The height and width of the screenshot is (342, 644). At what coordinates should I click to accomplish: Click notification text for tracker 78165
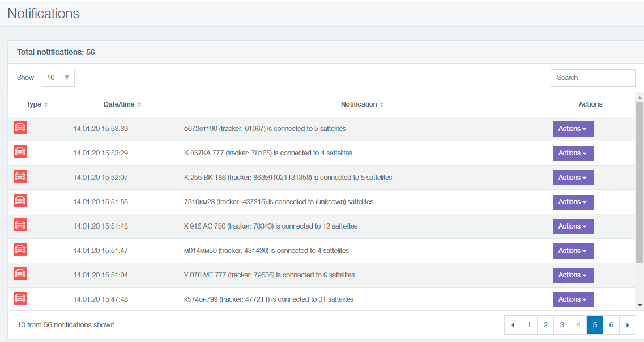pos(268,153)
